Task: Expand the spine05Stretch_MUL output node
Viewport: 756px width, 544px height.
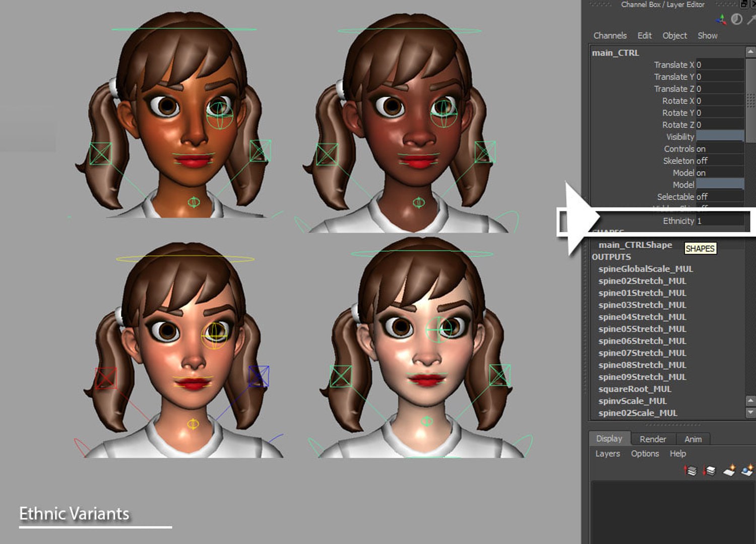Action: click(x=642, y=329)
